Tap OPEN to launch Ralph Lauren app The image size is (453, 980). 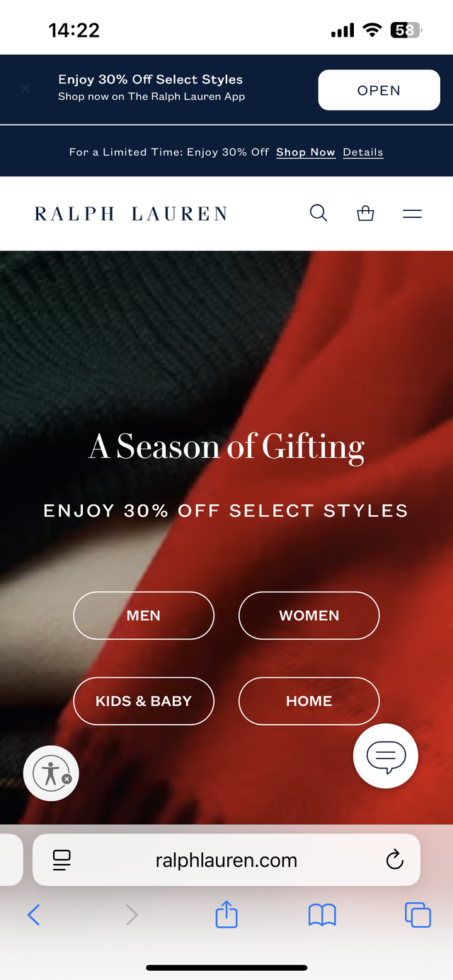coord(379,90)
